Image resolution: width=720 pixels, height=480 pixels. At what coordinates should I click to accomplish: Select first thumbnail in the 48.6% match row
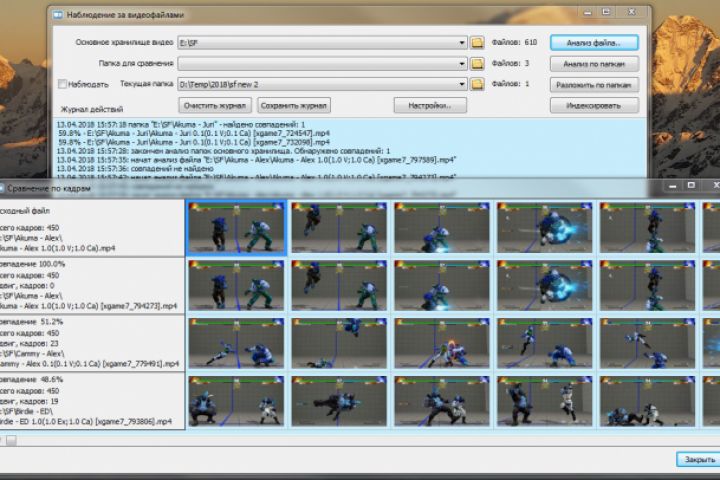point(236,401)
